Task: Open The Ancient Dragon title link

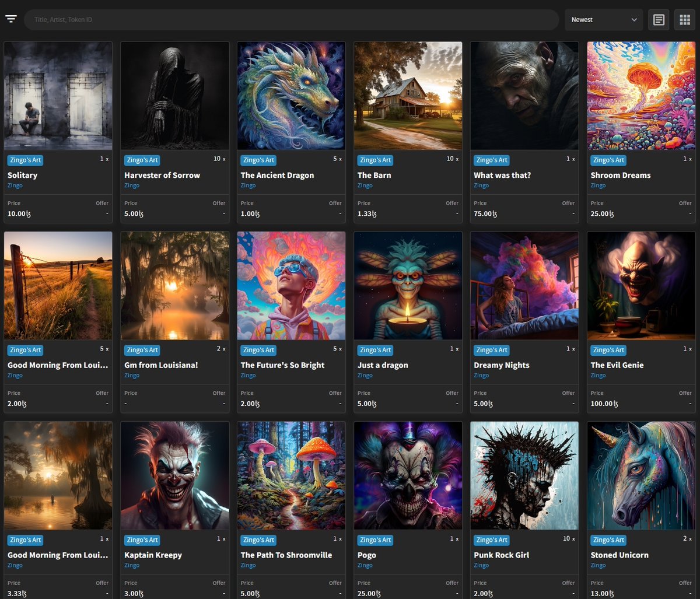Action: (278, 175)
